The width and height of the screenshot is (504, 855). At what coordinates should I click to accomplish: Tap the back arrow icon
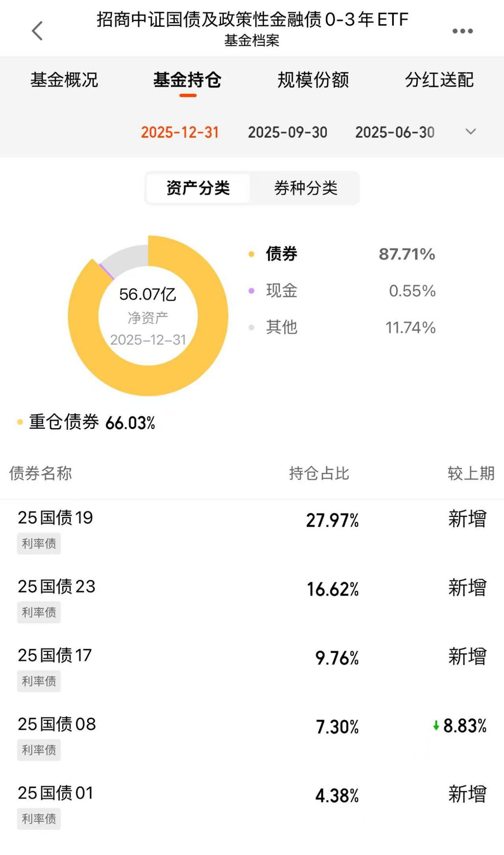click(37, 31)
